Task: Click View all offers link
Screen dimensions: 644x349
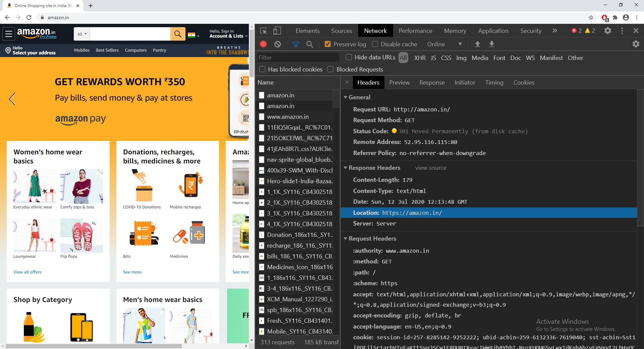Action: pyautogui.click(x=28, y=272)
